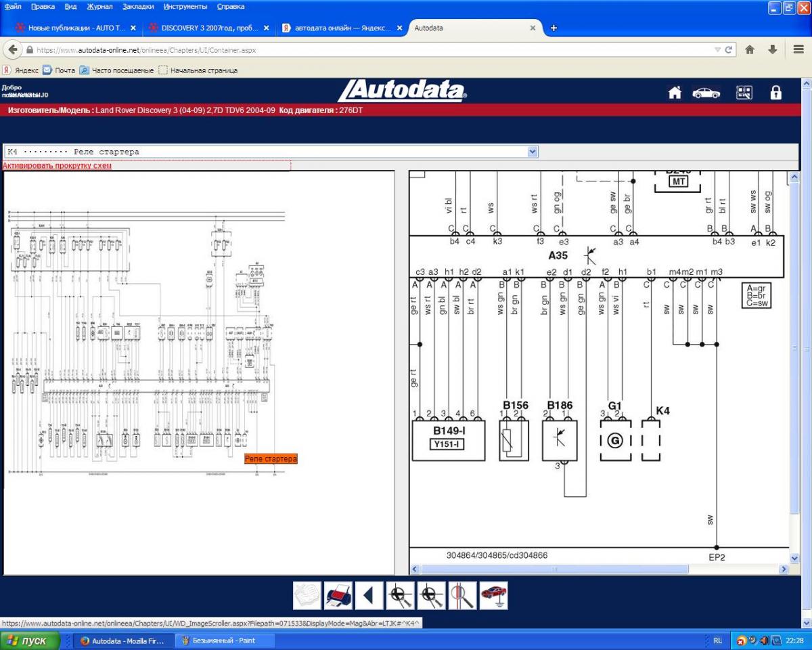Close the Autodata tab

pyautogui.click(x=533, y=28)
